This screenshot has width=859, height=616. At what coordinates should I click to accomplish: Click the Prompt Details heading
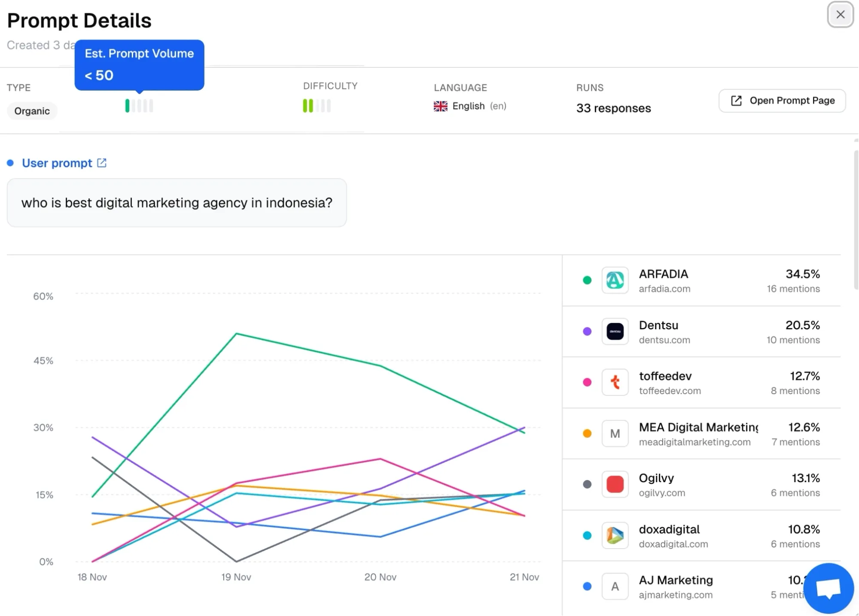click(x=79, y=21)
